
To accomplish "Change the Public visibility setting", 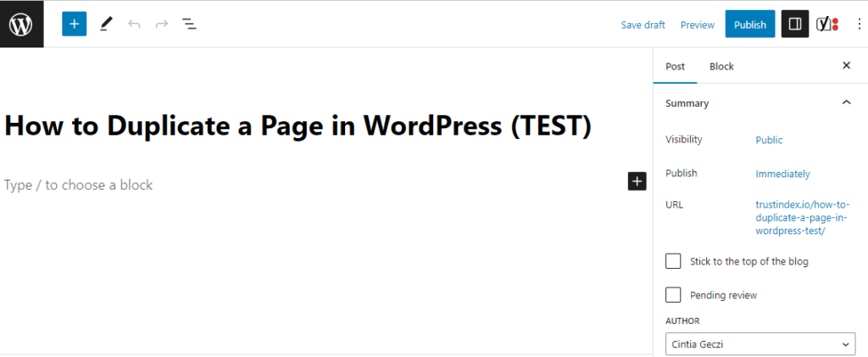I will (x=769, y=140).
